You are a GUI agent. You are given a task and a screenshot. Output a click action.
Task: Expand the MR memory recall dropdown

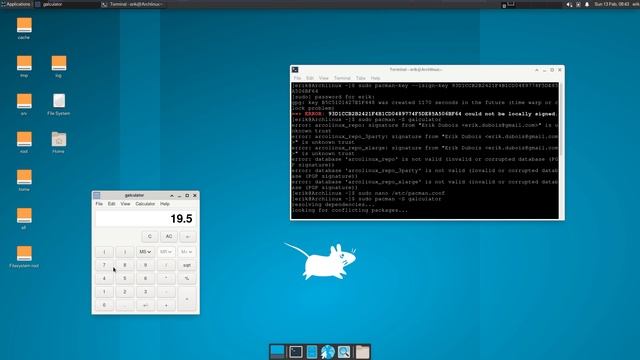coord(166,252)
